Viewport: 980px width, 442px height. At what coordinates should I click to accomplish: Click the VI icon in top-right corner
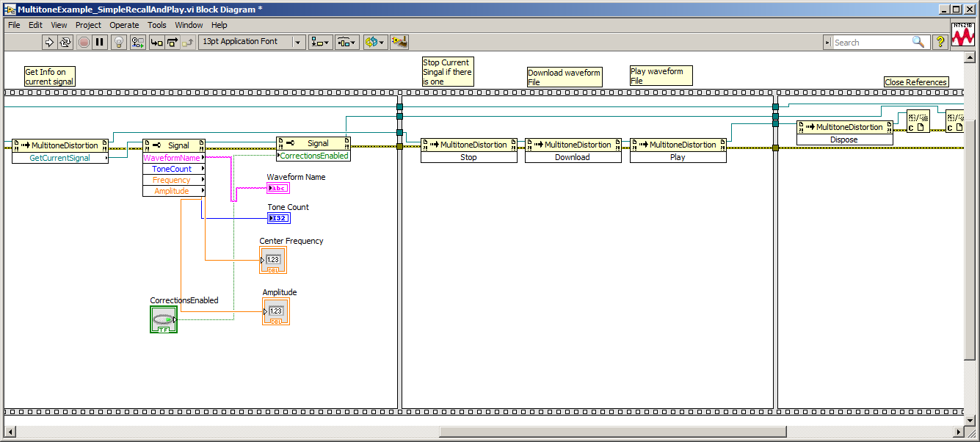[x=963, y=34]
